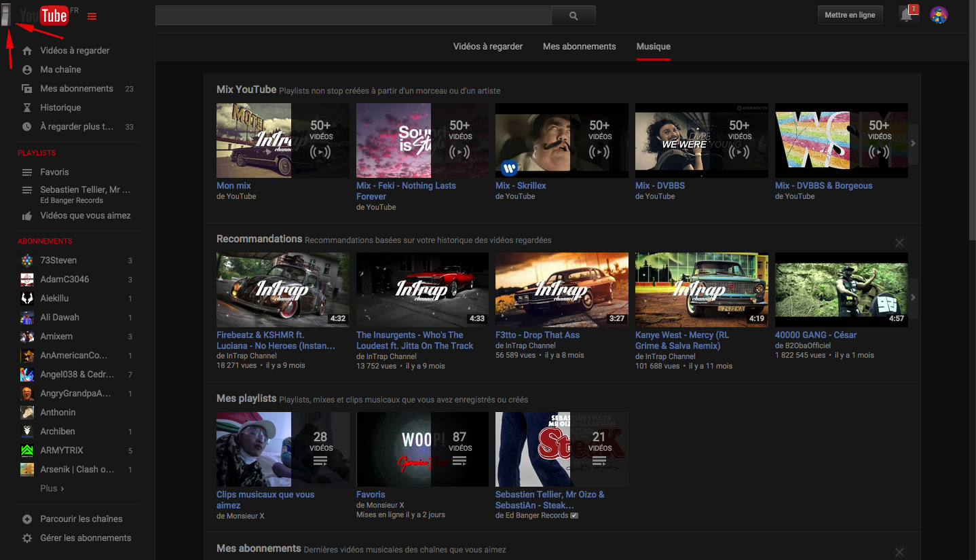Dismiss the Recommandations section with X
This screenshot has width=976, height=560.
[x=899, y=242]
